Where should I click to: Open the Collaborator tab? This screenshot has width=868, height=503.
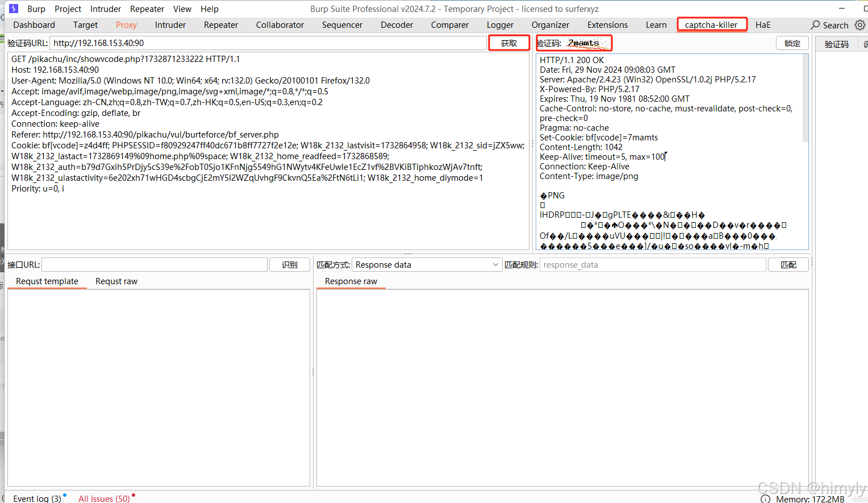click(x=280, y=25)
